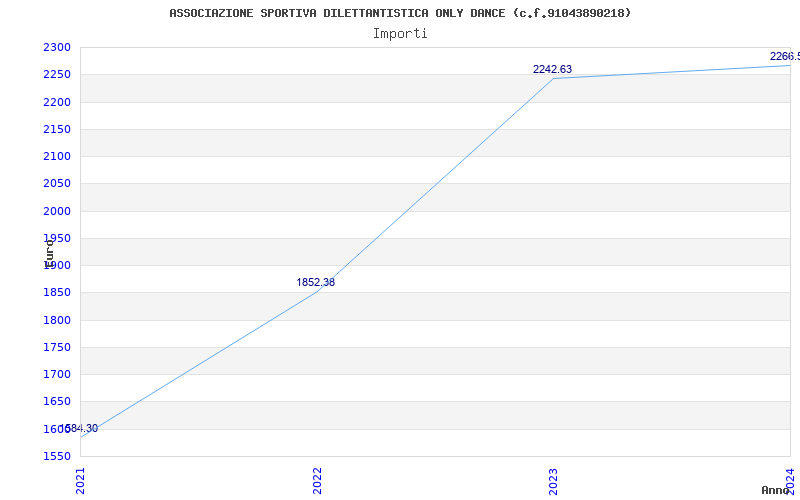Click the 2000 y-axis tick label
The width and height of the screenshot is (800, 500).
click(57, 211)
